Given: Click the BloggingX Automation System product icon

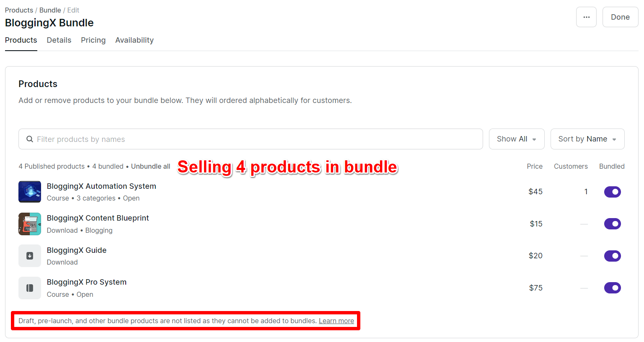Looking at the screenshot, I should (x=30, y=192).
